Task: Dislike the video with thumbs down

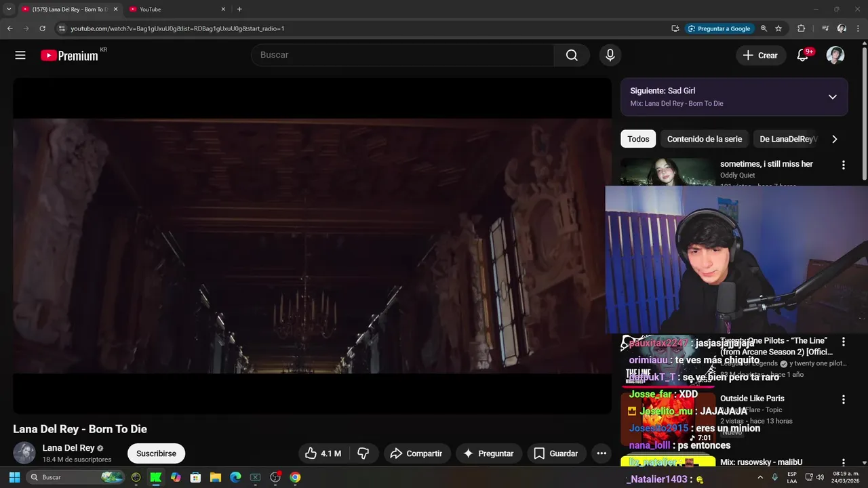Action: coord(363,453)
